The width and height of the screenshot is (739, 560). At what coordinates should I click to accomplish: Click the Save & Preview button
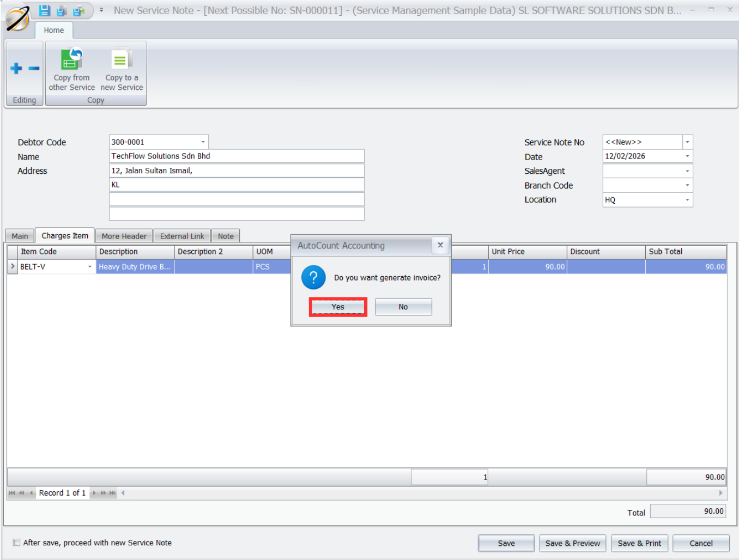coord(572,543)
